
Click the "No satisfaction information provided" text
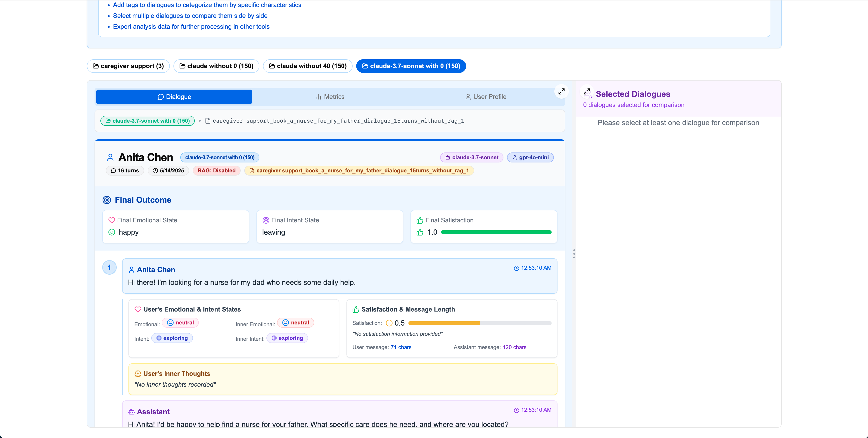tap(397, 334)
